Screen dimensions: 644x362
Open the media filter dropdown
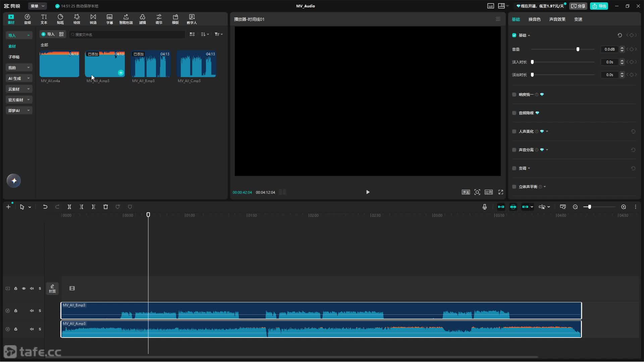point(219,34)
